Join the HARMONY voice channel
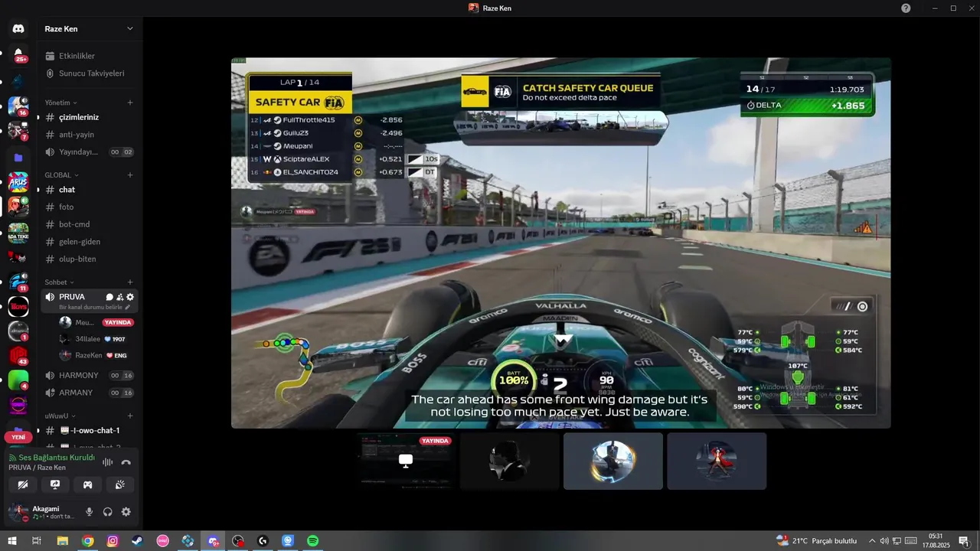Viewport: 980px width, 551px height. pos(90,375)
